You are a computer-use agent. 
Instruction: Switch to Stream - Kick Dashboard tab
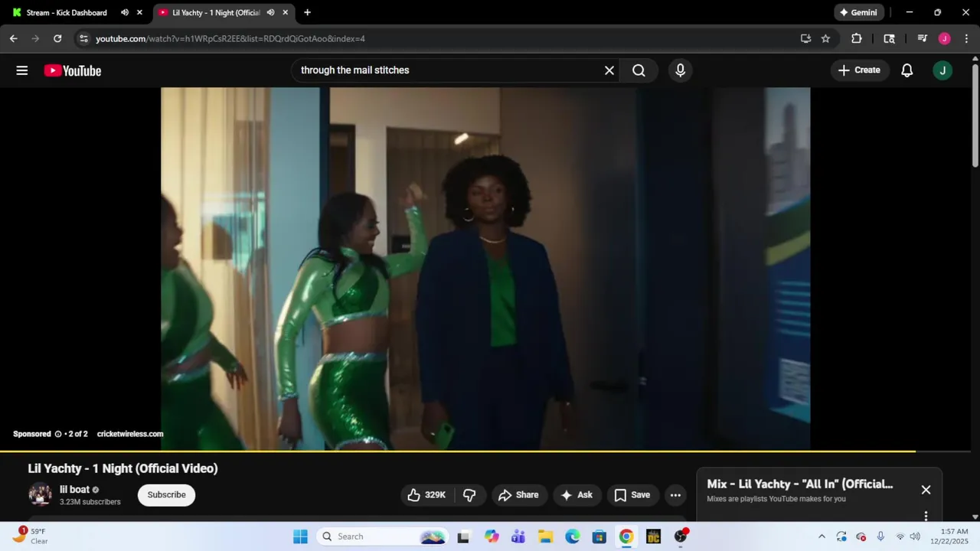coord(67,12)
